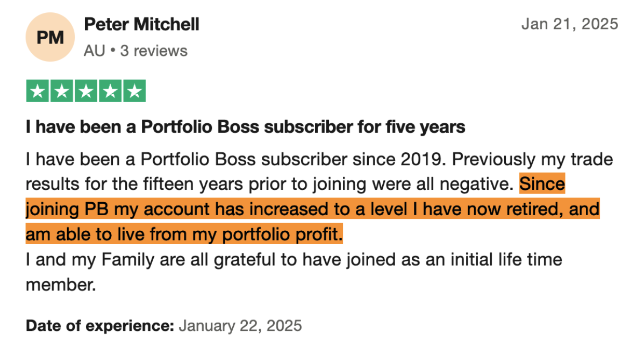Click the "Date of experience:" label
Image resolution: width=644 pixels, height=355 pixels.
[100, 325]
